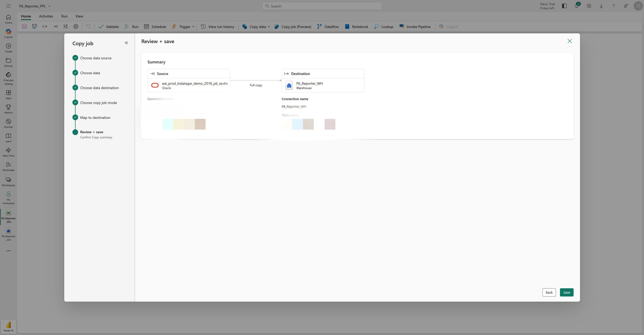Select the Save pipeline icon in toolbar
Screen dimensions: 644x335
click(24, 26)
